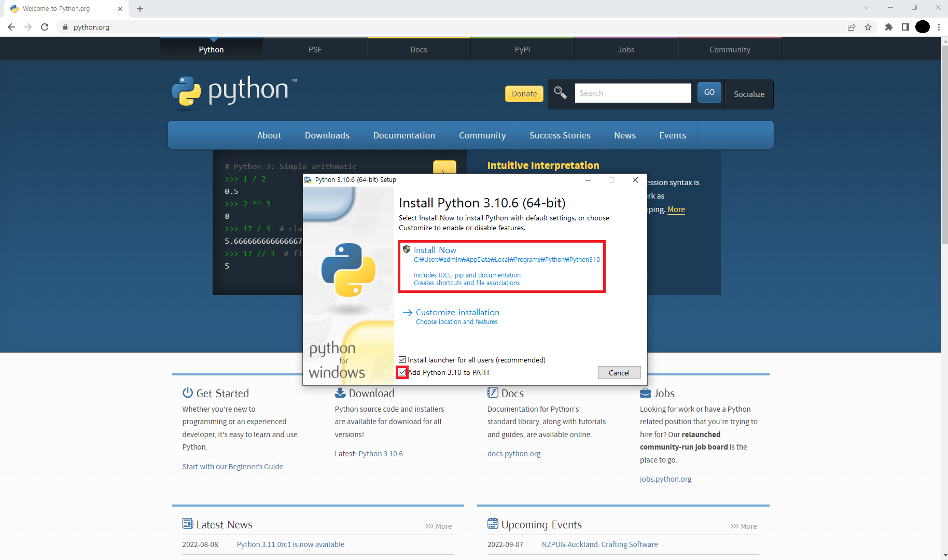Open Chrome's three-dot menu
Viewport: 948px width, 560px height.
939,27
